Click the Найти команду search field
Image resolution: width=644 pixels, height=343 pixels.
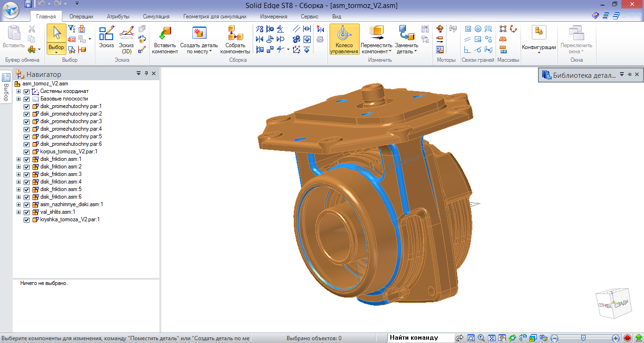tap(420, 338)
